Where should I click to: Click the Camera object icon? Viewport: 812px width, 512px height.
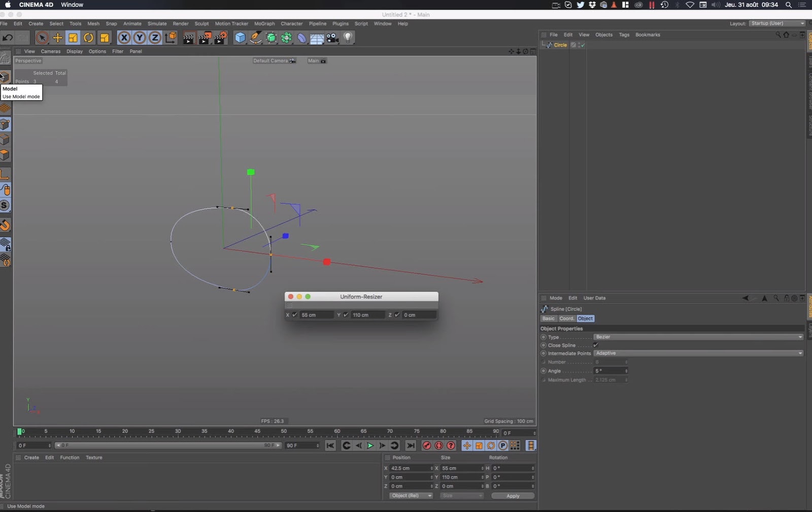coord(332,38)
